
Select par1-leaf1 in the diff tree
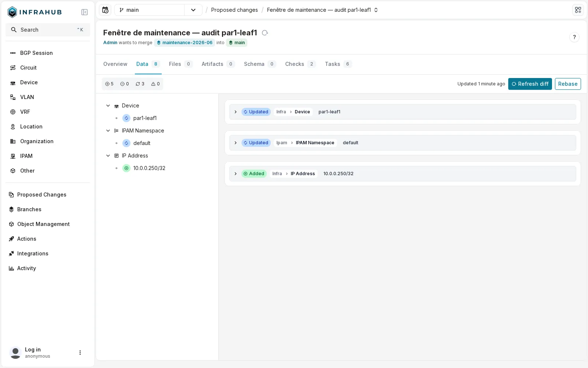tap(145, 118)
